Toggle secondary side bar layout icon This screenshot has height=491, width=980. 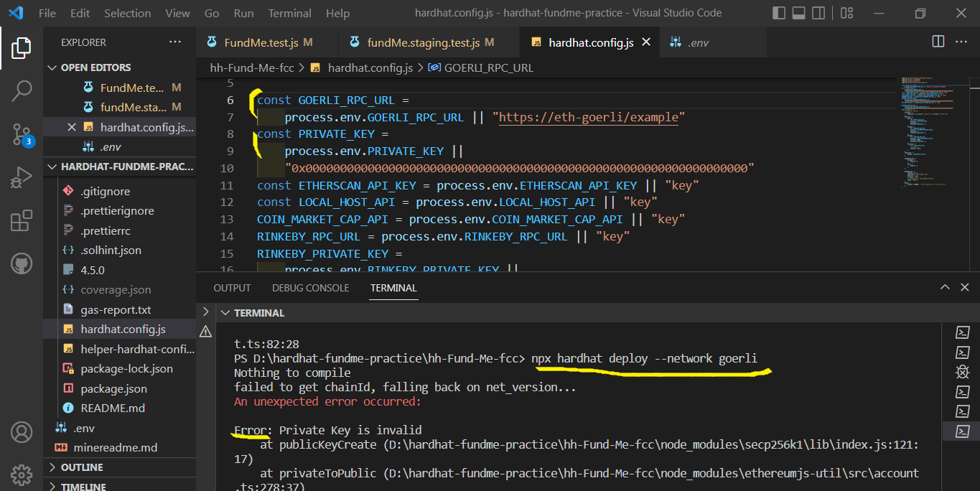(818, 13)
